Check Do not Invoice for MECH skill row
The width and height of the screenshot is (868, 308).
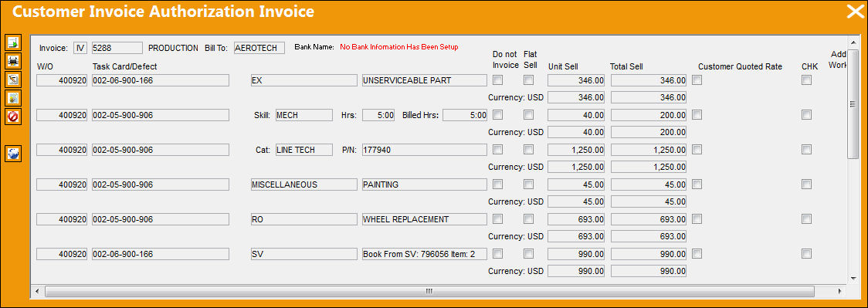point(498,115)
